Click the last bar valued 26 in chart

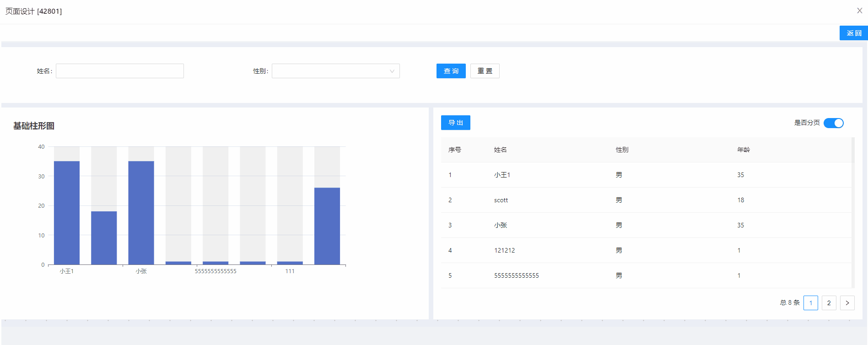[327, 226]
